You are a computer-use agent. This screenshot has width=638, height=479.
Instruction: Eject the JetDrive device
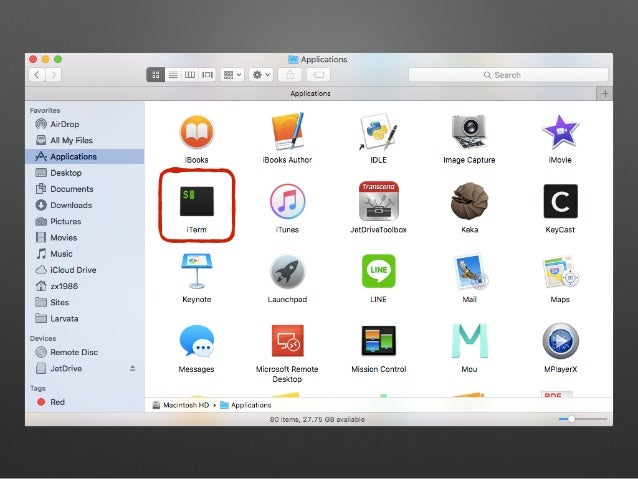tap(132, 368)
